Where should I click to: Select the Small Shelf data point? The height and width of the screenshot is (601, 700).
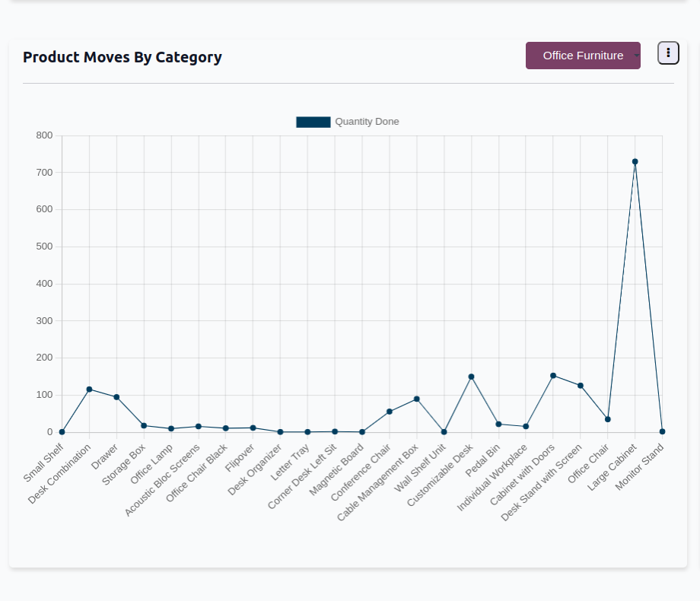click(62, 432)
